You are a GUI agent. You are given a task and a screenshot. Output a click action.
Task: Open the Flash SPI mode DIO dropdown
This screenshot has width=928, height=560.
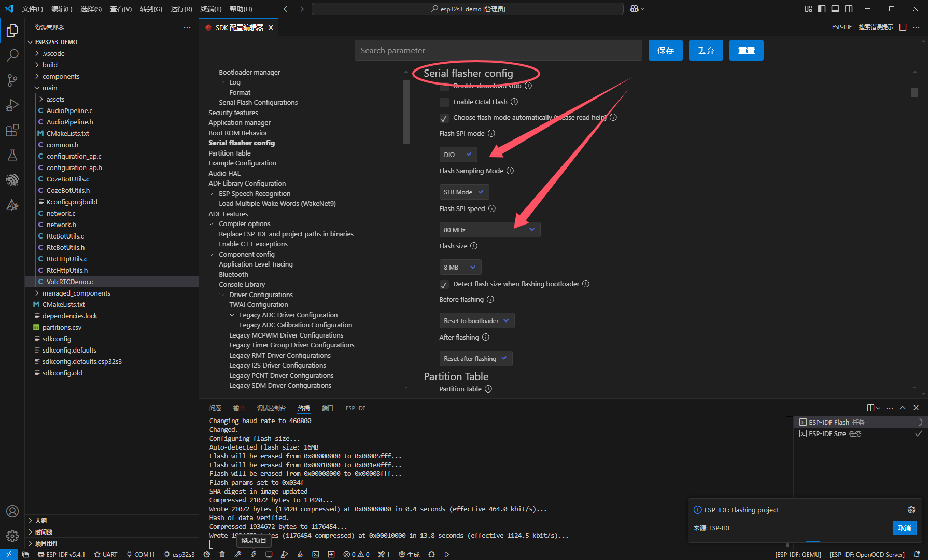point(458,155)
